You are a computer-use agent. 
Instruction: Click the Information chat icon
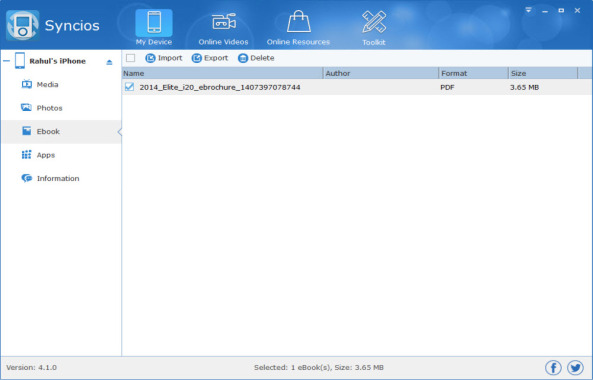point(26,178)
